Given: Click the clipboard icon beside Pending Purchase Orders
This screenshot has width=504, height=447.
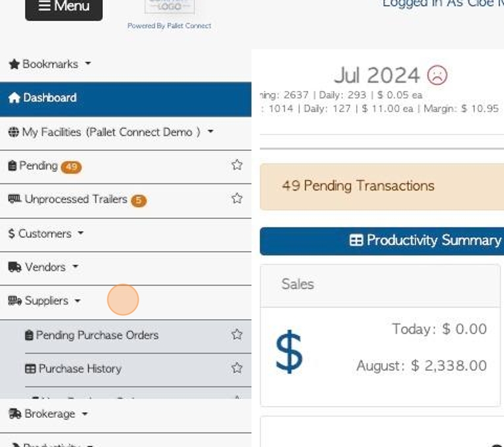Looking at the screenshot, I should (x=29, y=335).
